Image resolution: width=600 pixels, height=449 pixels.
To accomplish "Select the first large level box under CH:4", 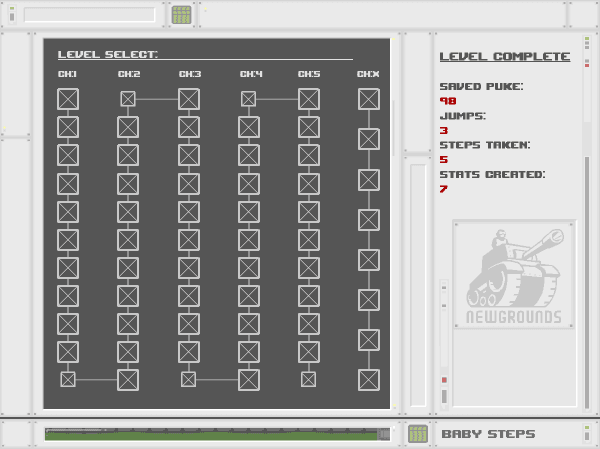I will tap(249, 127).
